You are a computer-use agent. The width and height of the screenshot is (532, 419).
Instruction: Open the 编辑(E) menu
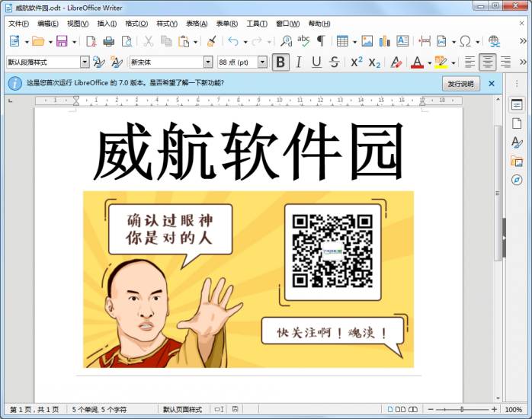click(x=48, y=24)
